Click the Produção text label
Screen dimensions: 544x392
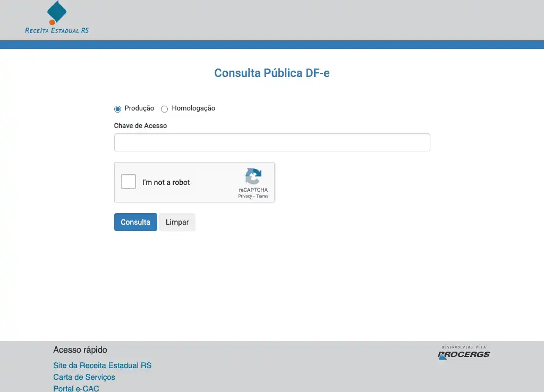[x=139, y=108]
